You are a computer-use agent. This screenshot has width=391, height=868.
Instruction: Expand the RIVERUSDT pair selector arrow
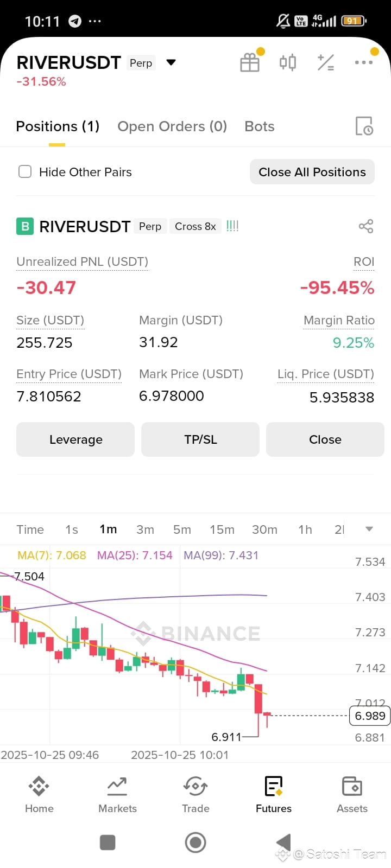[x=171, y=62]
